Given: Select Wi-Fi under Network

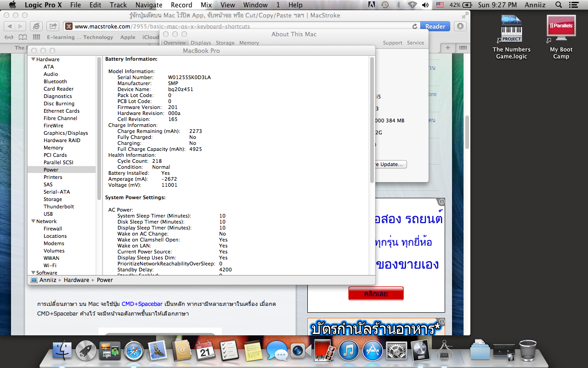Looking at the screenshot, I should 50,265.
